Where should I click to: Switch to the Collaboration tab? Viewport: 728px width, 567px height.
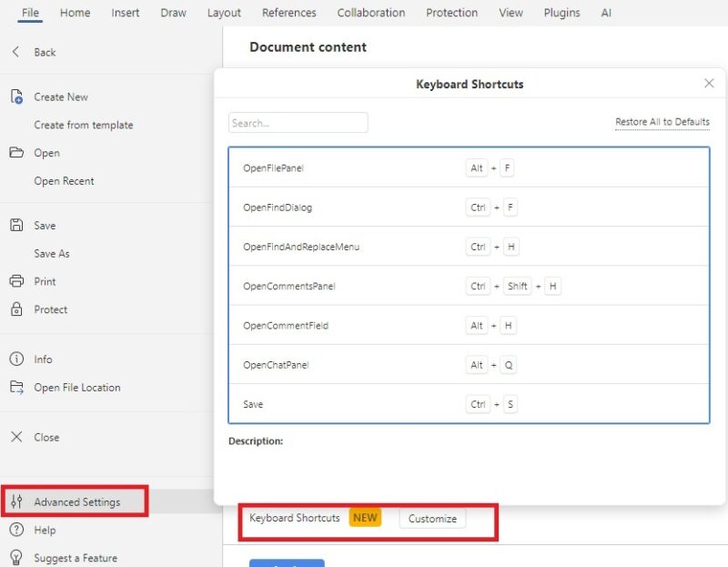click(x=371, y=13)
